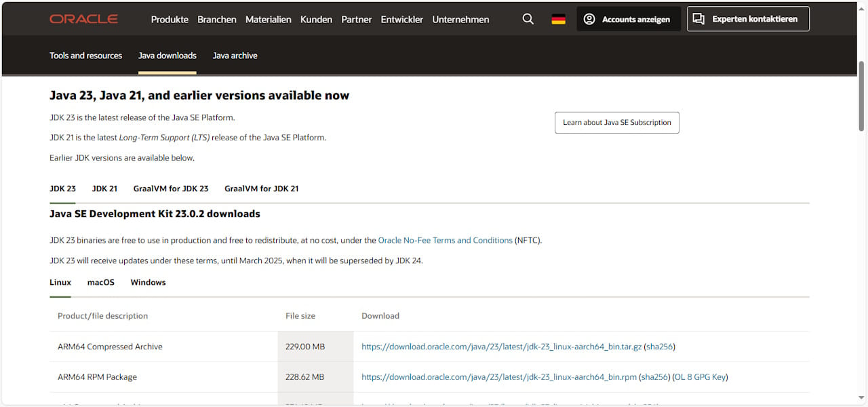868x407 pixels.
Task: Select the JDK 21 tab
Action: (x=104, y=189)
